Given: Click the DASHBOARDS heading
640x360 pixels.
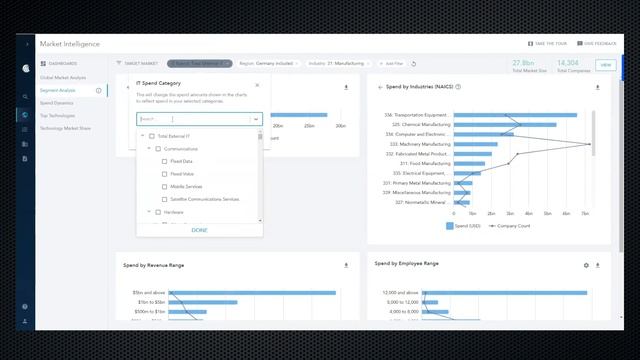Looking at the screenshot, I should [63, 64].
